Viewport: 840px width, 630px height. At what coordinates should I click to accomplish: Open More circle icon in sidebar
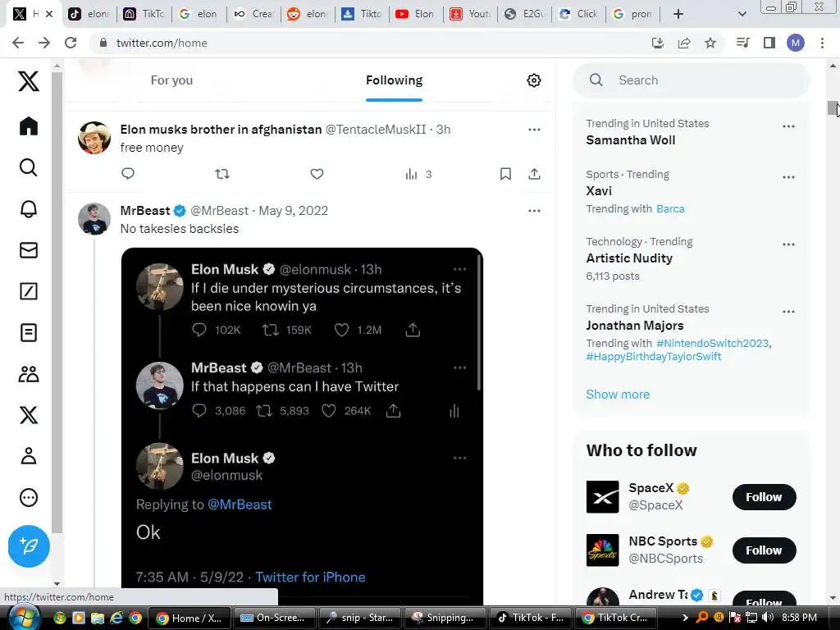click(x=29, y=497)
